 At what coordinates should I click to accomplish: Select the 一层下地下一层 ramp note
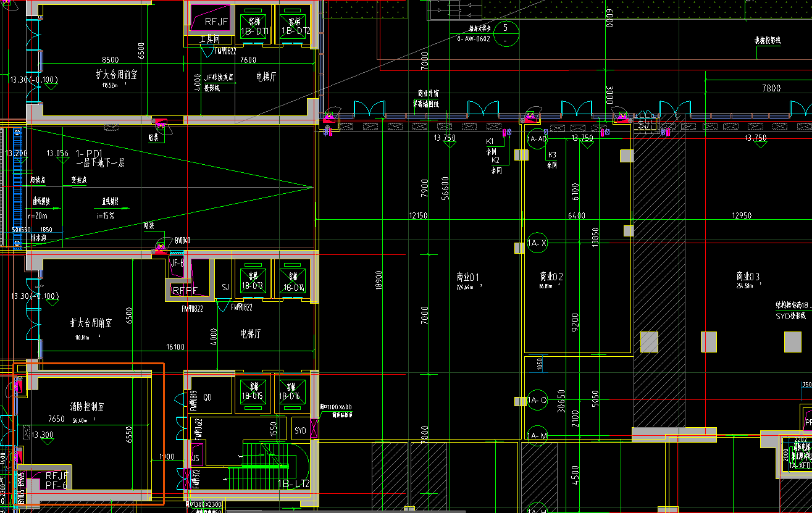point(101,163)
